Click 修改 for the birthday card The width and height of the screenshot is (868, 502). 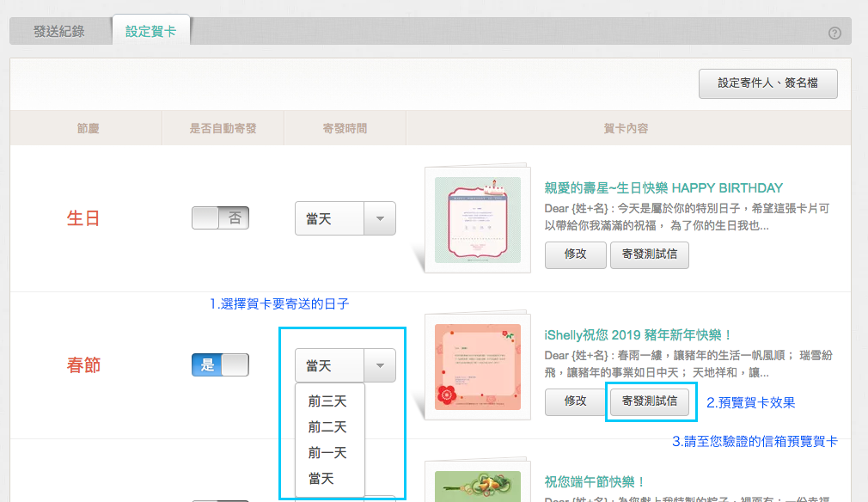[575, 254]
